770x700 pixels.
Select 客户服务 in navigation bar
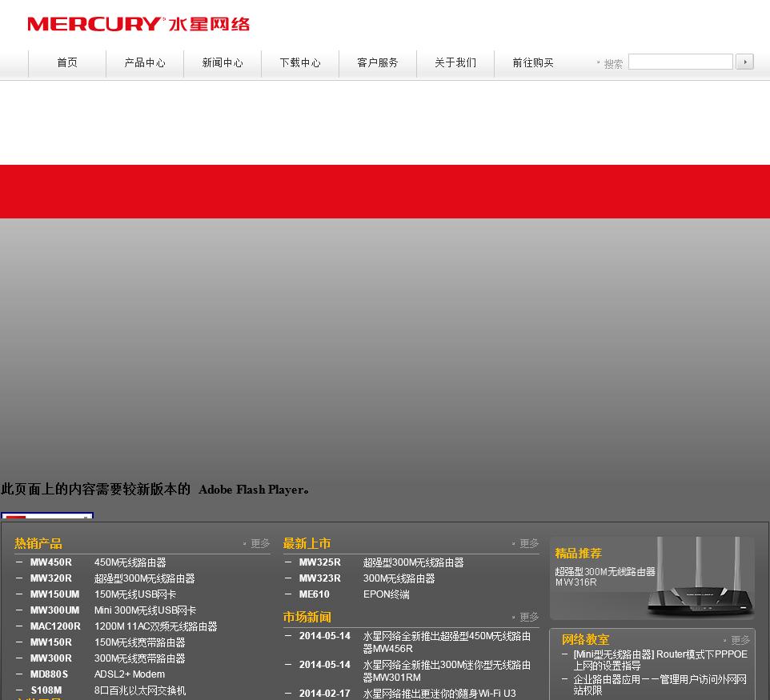[378, 63]
